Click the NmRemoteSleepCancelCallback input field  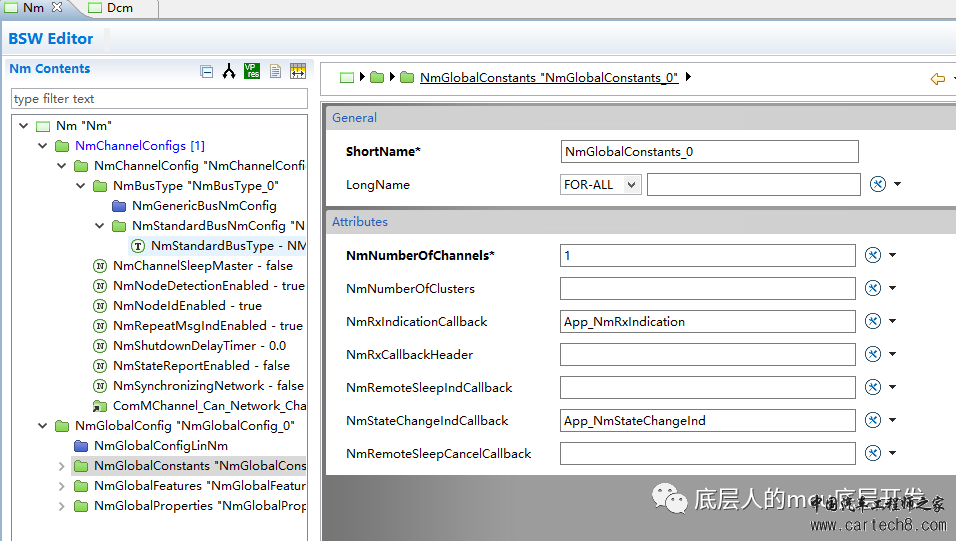tap(707, 453)
